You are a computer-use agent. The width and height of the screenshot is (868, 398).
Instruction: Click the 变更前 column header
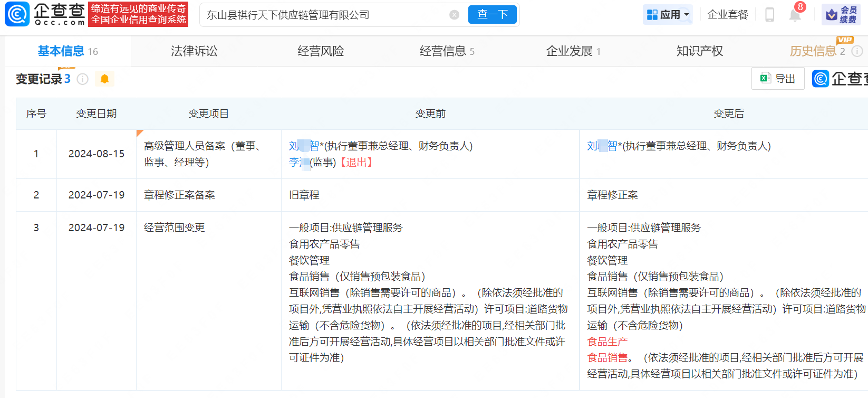click(430, 113)
